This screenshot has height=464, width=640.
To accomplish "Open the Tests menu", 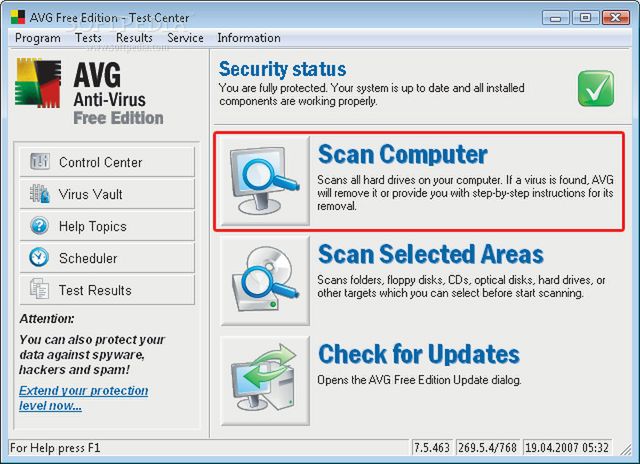I will 88,38.
